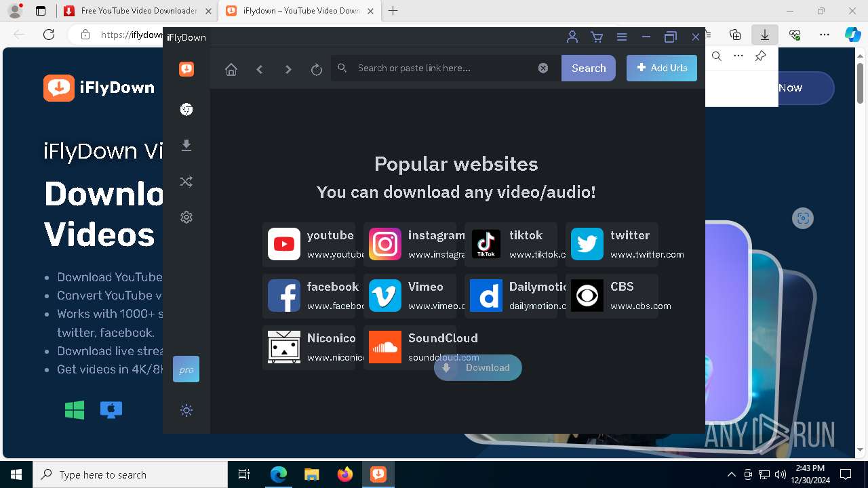The width and height of the screenshot is (868, 488).
Task: Open the notification center
Action: (846, 474)
